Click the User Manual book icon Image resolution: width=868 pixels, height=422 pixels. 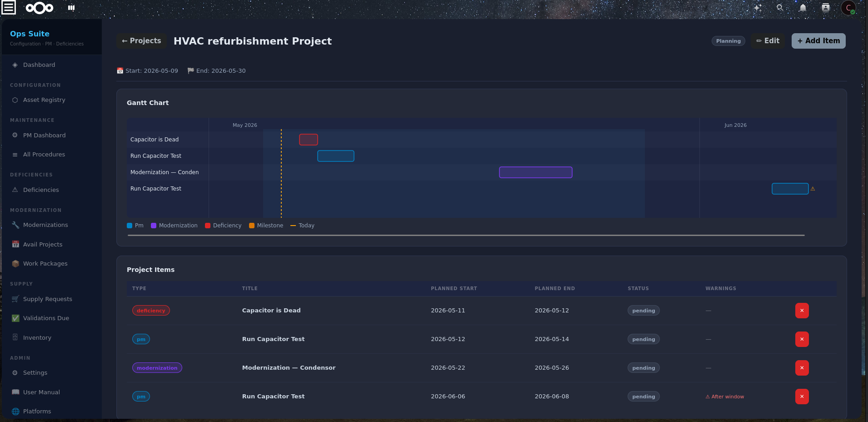(15, 392)
